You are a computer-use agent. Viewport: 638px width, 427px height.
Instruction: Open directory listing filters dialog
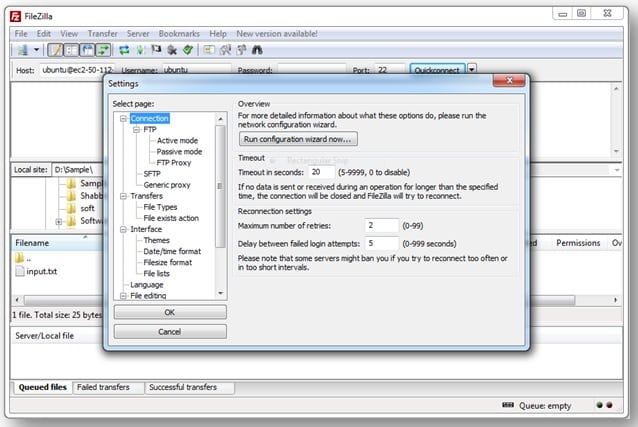(x=209, y=50)
